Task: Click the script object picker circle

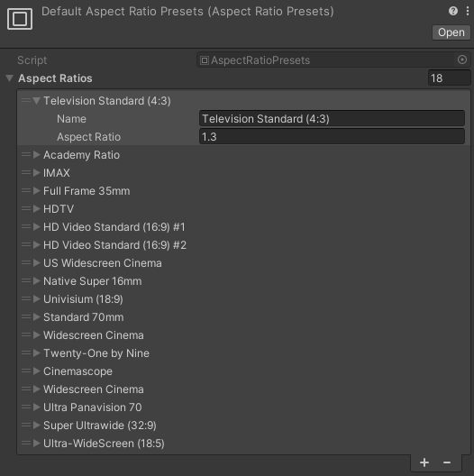Action: [x=462, y=59]
